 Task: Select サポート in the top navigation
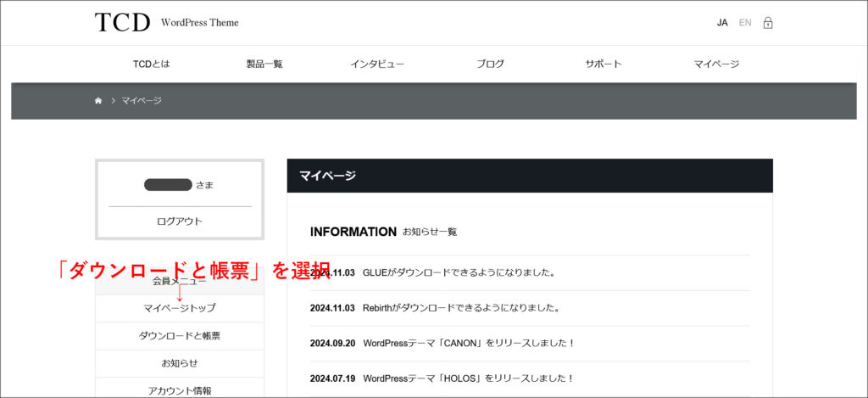click(x=603, y=64)
